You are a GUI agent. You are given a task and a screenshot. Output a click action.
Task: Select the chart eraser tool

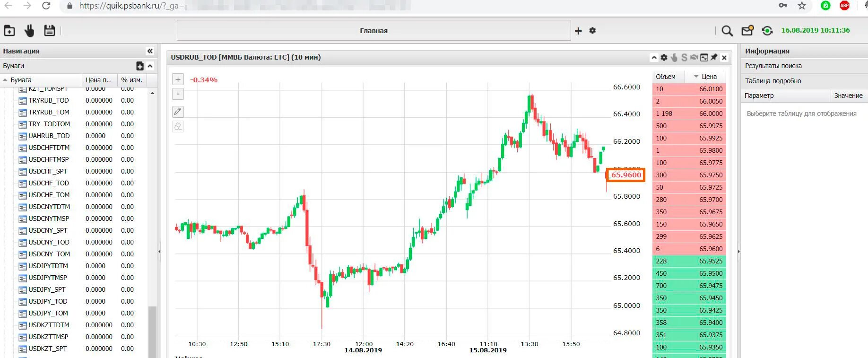click(178, 126)
